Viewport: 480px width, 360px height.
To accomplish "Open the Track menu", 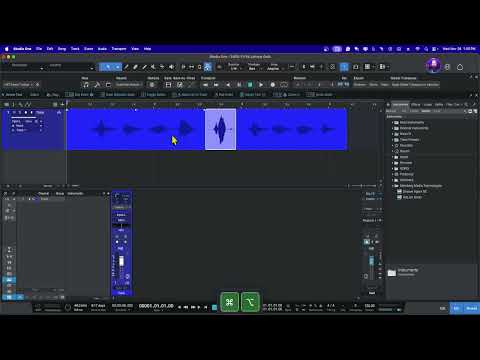I will 75,49.
